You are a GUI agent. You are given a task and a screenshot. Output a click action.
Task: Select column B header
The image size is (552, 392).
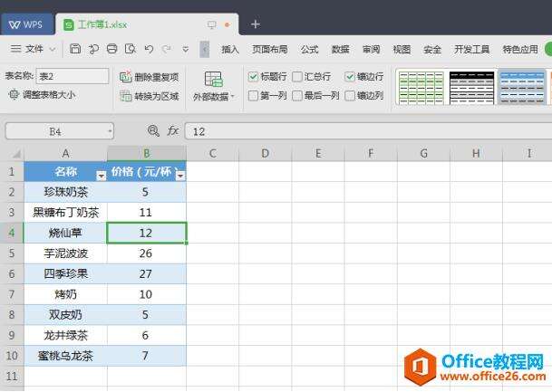(x=147, y=154)
